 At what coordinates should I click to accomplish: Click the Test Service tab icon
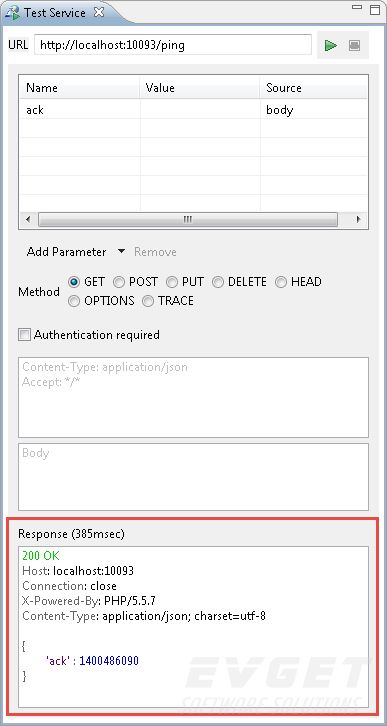tap(12, 13)
